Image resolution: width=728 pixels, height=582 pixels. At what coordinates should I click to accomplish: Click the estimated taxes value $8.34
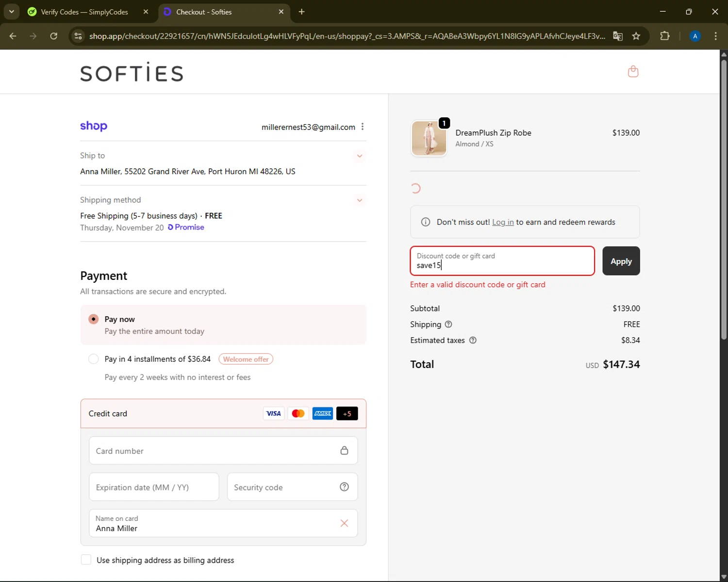(x=630, y=340)
